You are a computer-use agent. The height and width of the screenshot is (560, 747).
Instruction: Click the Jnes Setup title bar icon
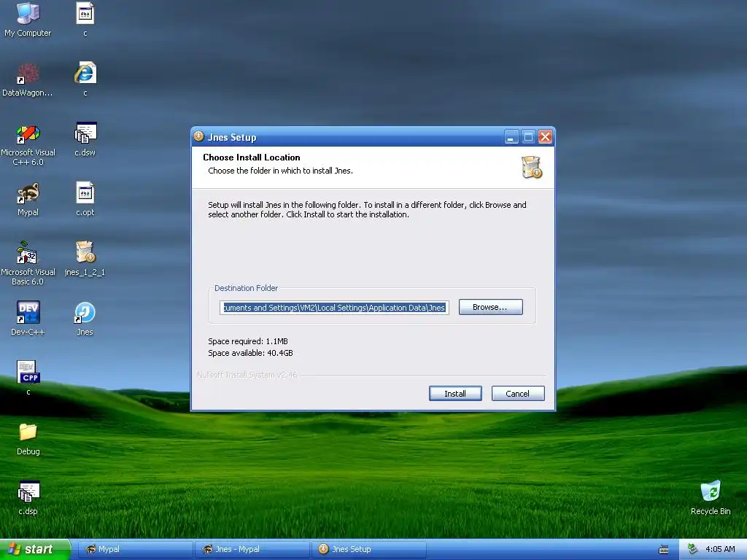tap(198, 136)
